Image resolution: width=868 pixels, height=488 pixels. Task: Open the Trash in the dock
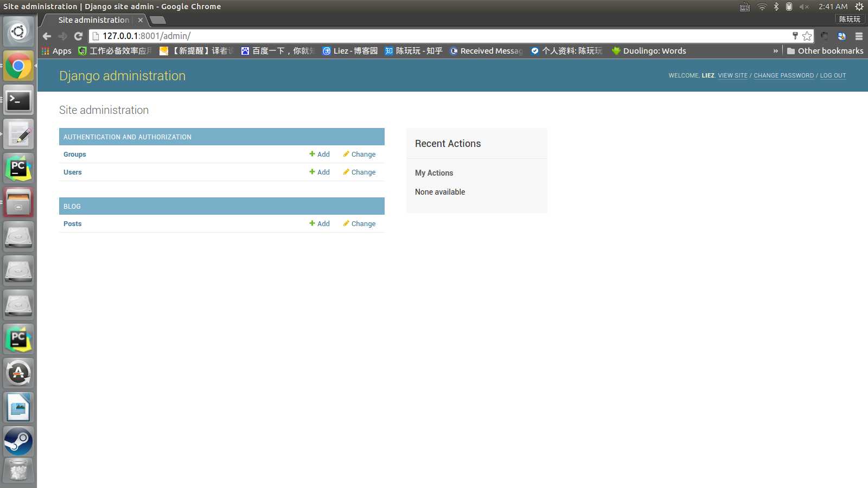tap(18, 471)
